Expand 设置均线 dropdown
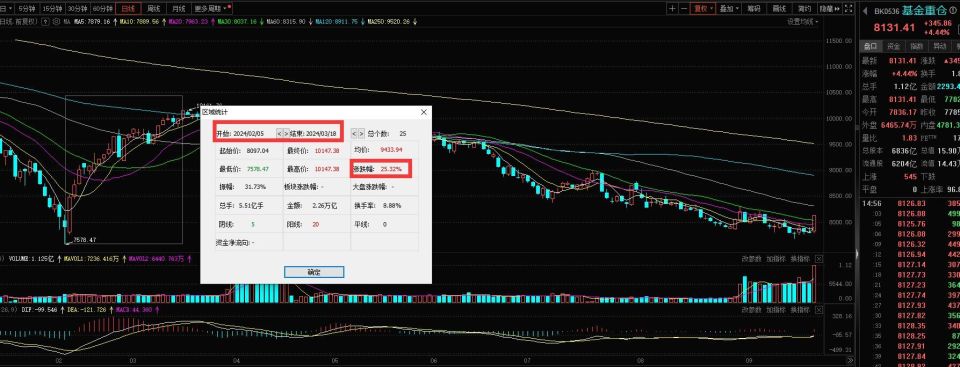 pos(803,21)
